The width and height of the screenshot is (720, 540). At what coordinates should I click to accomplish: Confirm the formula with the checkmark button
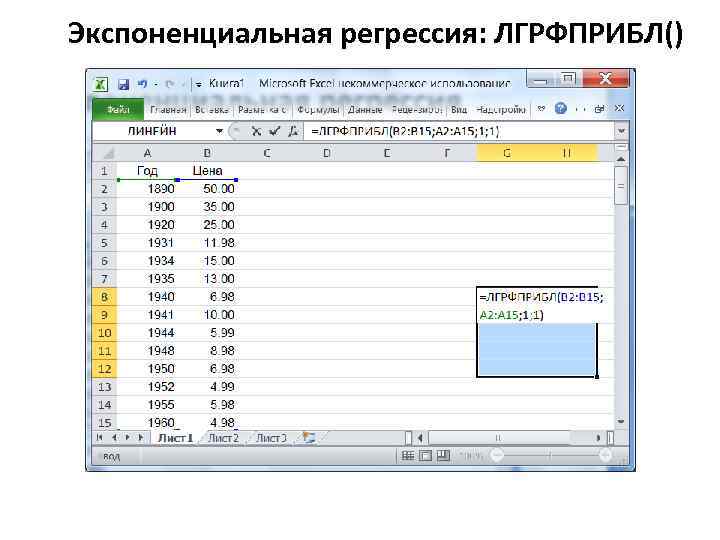275,132
